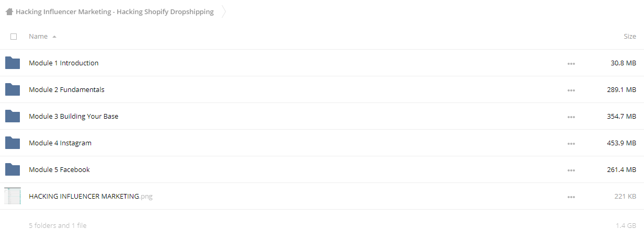The height and width of the screenshot is (241, 644).
Task: Open the Module 3 Building Your Base link
Action: (x=73, y=116)
